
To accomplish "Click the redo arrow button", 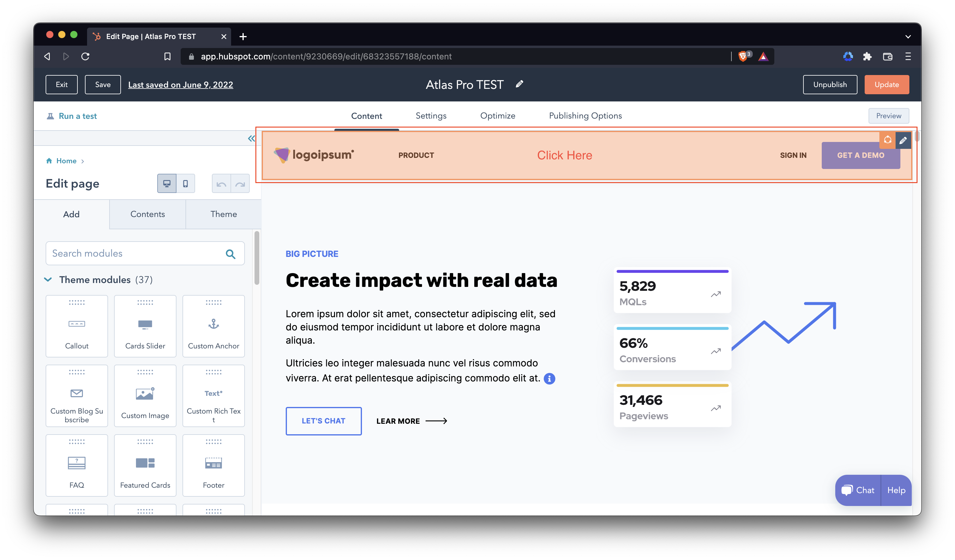I will [240, 184].
